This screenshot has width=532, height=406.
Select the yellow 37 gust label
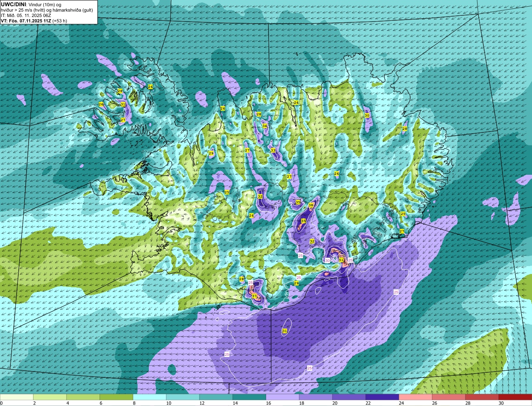click(x=254, y=296)
